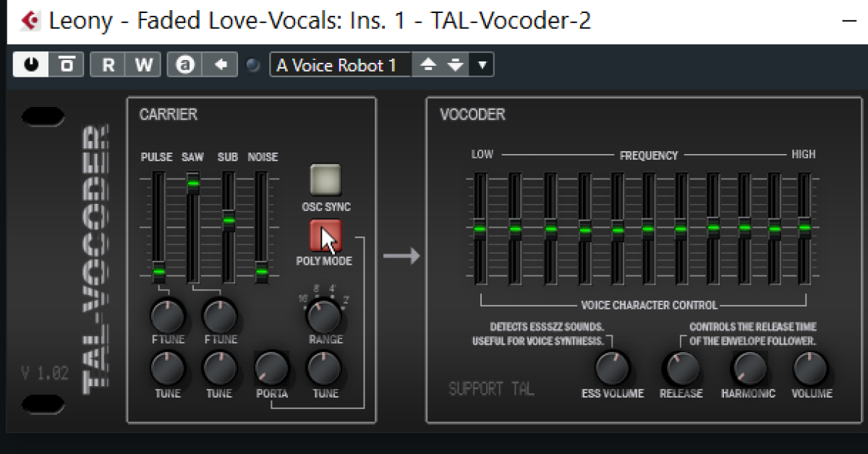Viewport: 868px width, 454px height.
Task: Open preset field 'A Voice Robot 1'
Action: click(x=340, y=65)
